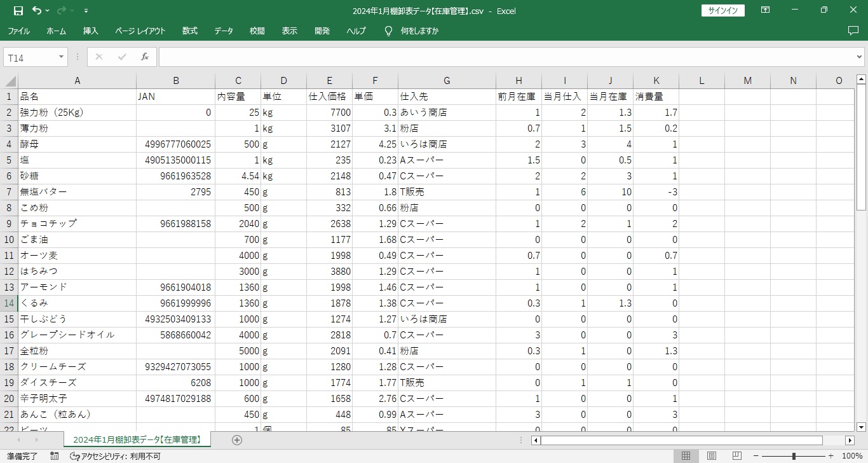Open the ファイル menu tab
Screen dimensions: 868x463
tap(18, 31)
